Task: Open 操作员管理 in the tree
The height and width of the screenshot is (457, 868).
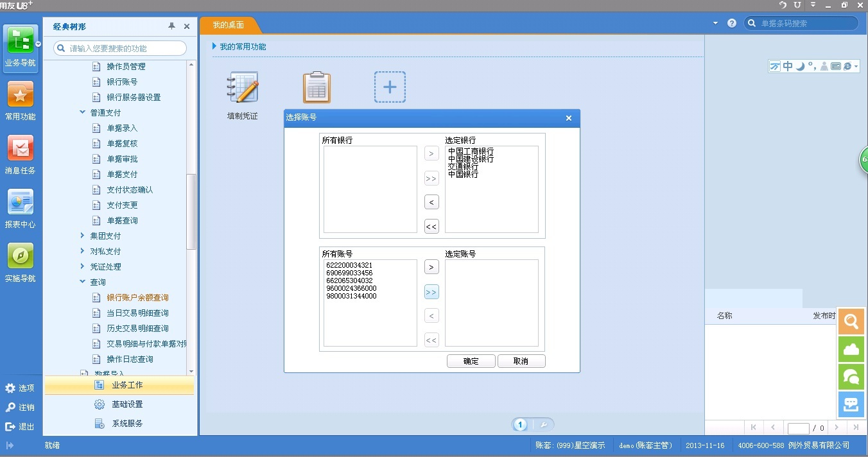Action: click(126, 67)
